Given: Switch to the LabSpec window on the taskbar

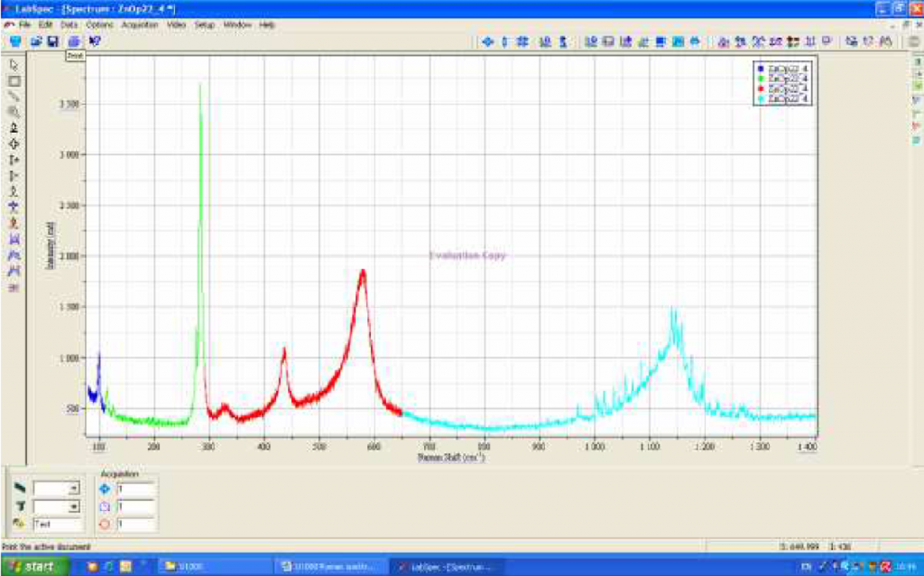Looking at the screenshot, I should coord(442,564).
